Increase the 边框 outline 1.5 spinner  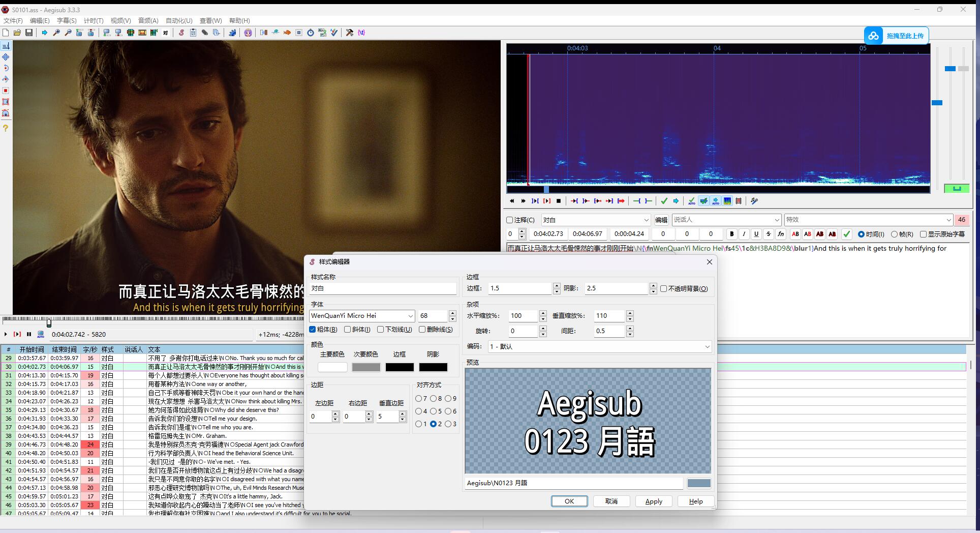click(x=557, y=285)
